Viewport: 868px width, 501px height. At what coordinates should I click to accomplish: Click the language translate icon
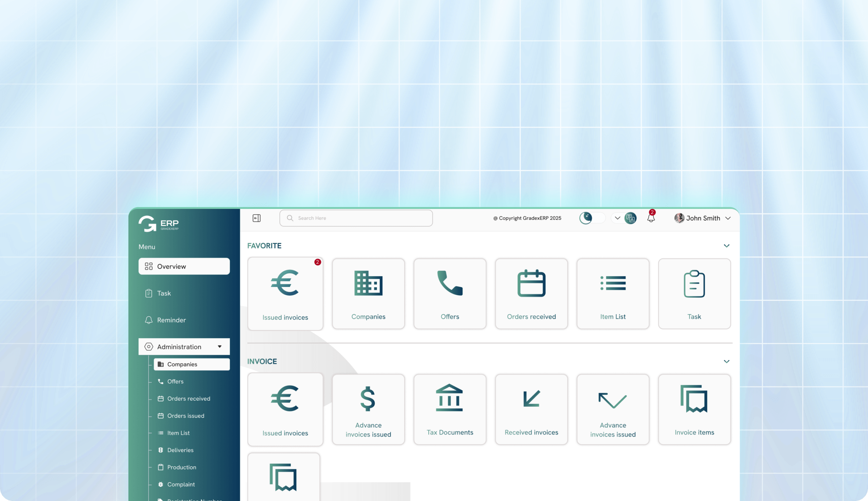pos(630,218)
